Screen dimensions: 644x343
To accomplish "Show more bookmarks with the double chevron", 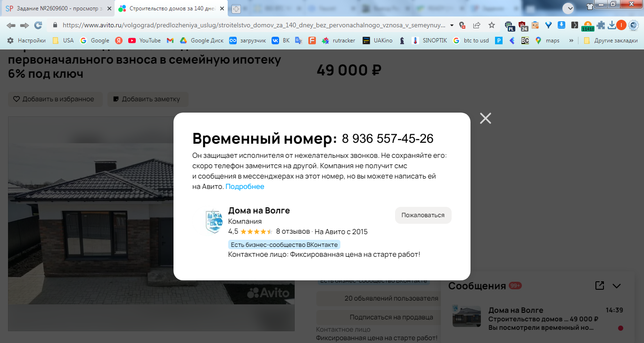I will 571,41.
